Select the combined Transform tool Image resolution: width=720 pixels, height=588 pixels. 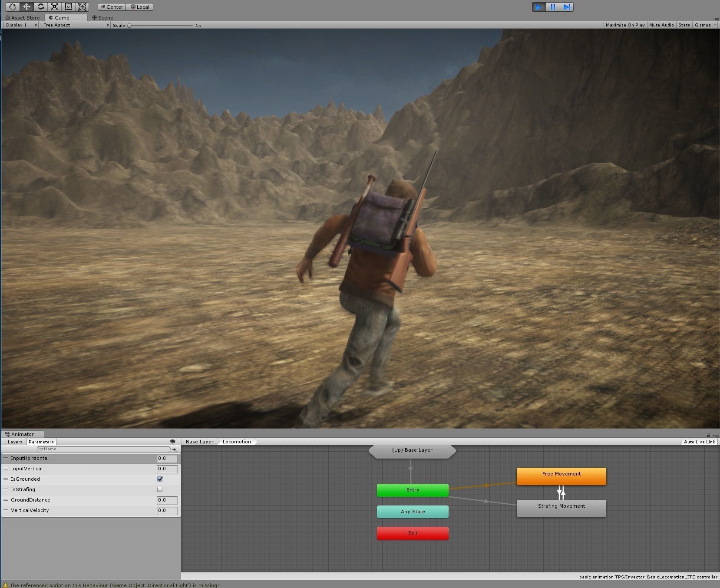coord(82,7)
